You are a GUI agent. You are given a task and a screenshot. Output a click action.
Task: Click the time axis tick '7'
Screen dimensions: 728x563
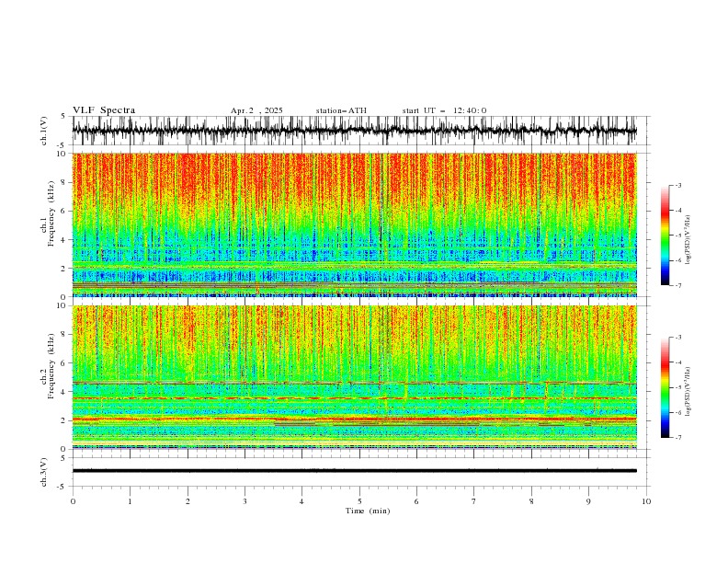[x=474, y=501]
